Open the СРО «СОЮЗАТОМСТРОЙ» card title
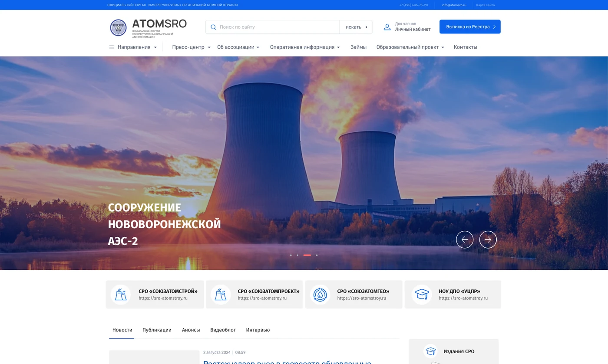The height and width of the screenshot is (364, 608). [168, 292]
